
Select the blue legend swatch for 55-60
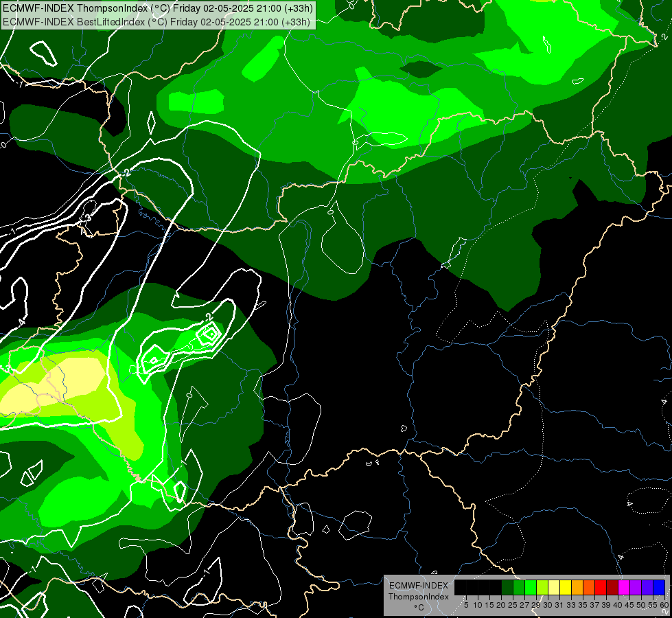(659, 588)
